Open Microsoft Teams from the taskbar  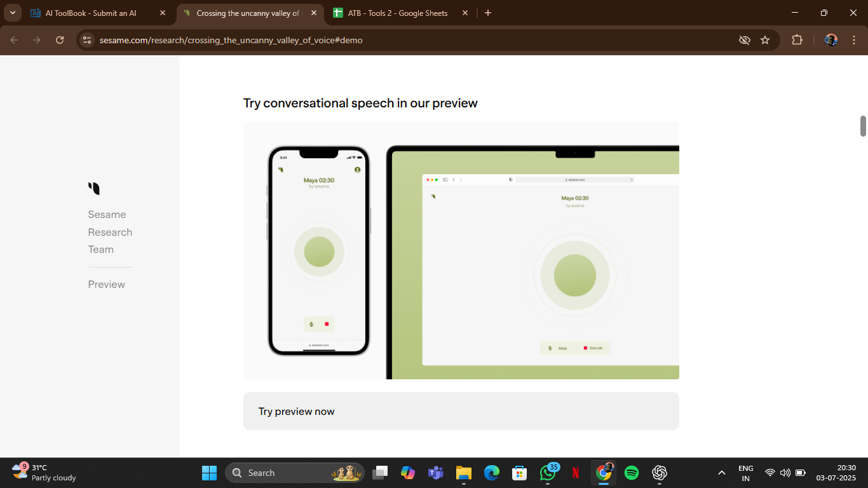(x=436, y=473)
